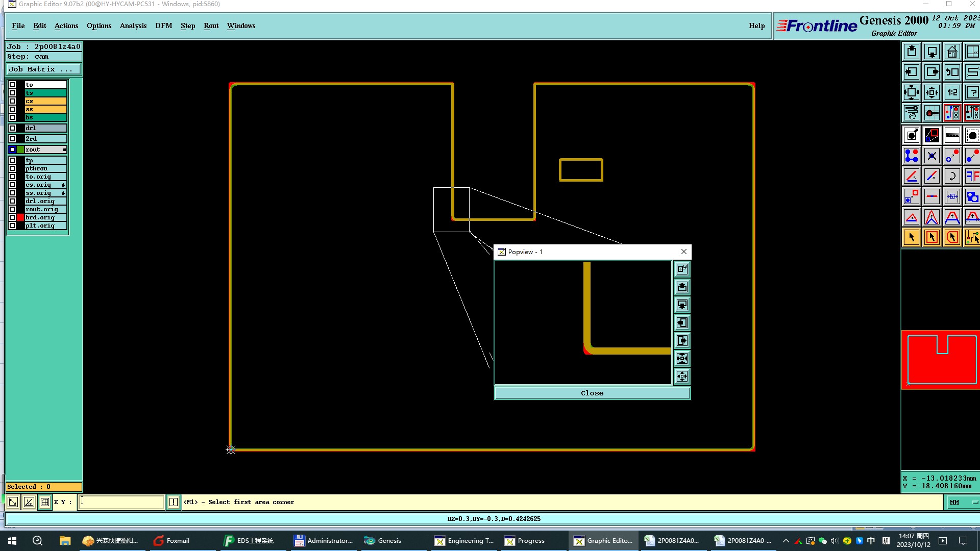The width and height of the screenshot is (980, 551).
Task: Select the rotate arc edit tool
Action: tap(952, 177)
